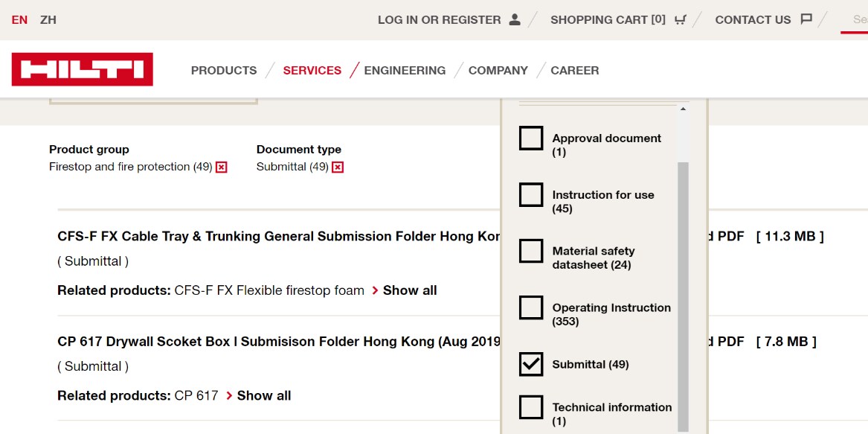Click the search input field
Screen dimensions: 868x434
tap(854, 20)
